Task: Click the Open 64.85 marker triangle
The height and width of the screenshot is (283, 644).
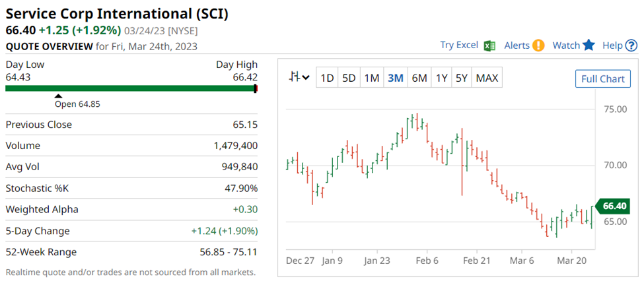Action: (59, 96)
